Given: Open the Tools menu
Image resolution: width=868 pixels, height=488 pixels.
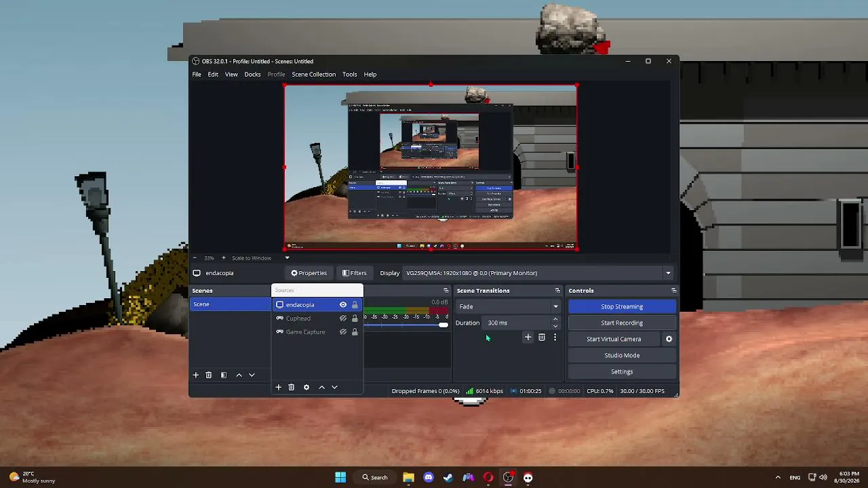Looking at the screenshot, I should (x=350, y=75).
